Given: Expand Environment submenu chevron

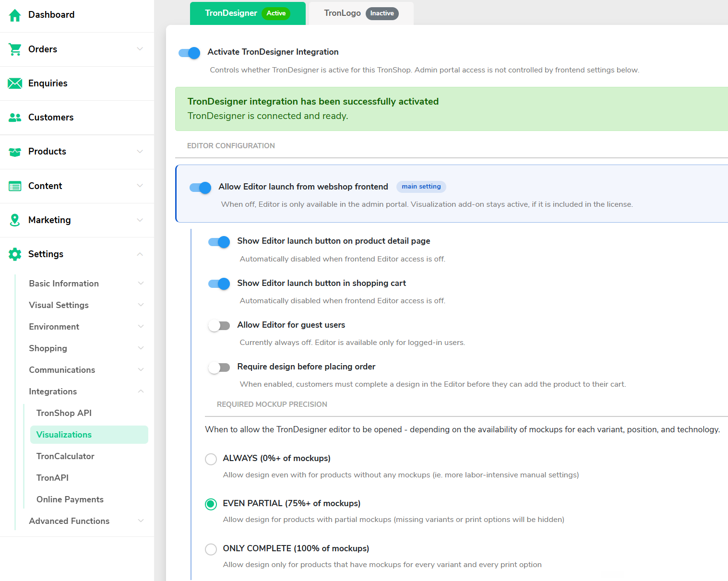Looking at the screenshot, I should (141, 327).
